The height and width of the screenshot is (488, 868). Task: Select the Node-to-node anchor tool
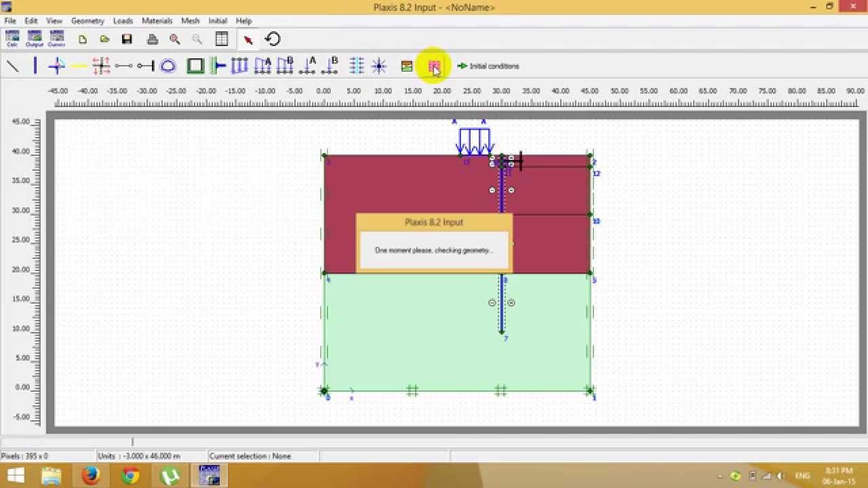click(x=123, y=66)
